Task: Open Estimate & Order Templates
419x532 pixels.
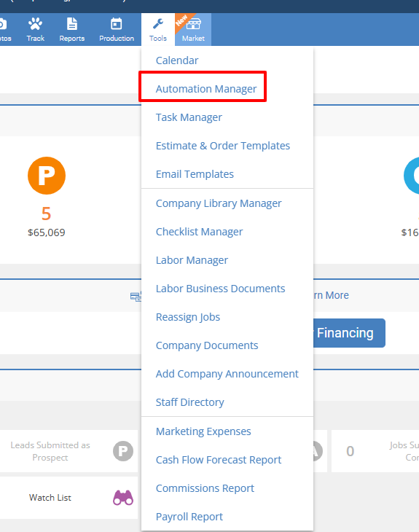Action: click(222, 146)
